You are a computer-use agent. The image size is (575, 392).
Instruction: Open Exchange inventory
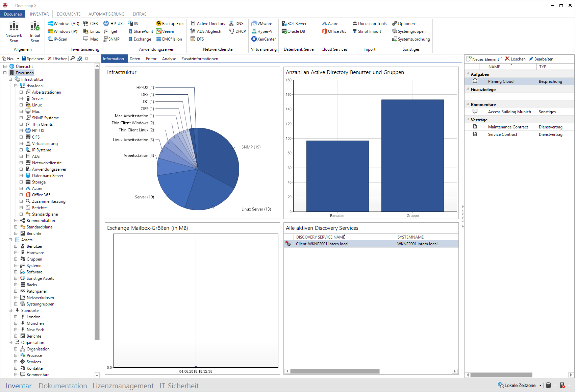click(140, 39)
